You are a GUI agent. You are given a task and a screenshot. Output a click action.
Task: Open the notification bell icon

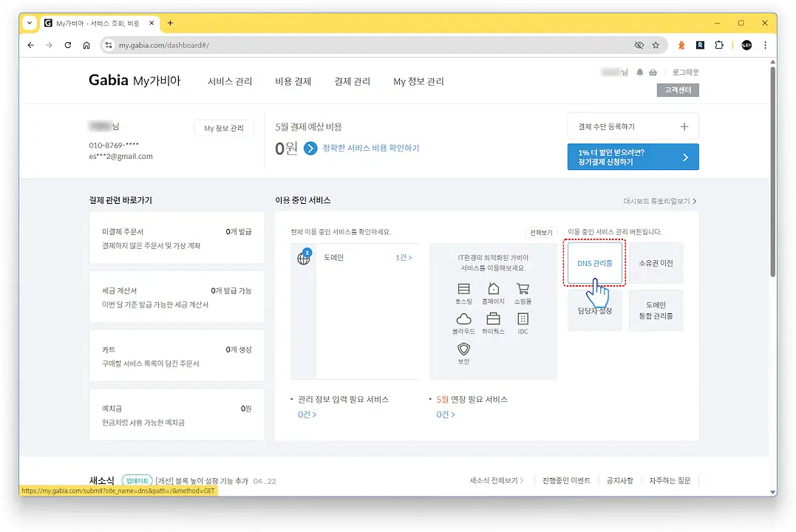point(639,72)
